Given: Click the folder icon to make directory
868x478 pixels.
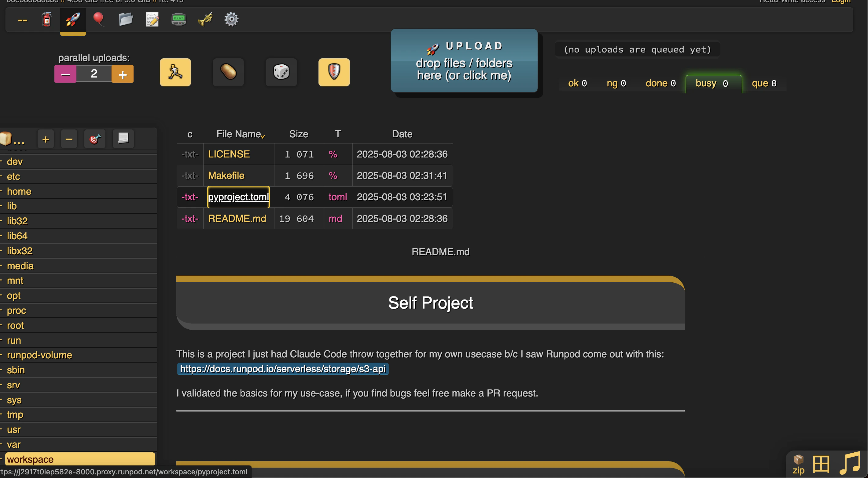Looking at the screenshot, I should click(126, 20).
